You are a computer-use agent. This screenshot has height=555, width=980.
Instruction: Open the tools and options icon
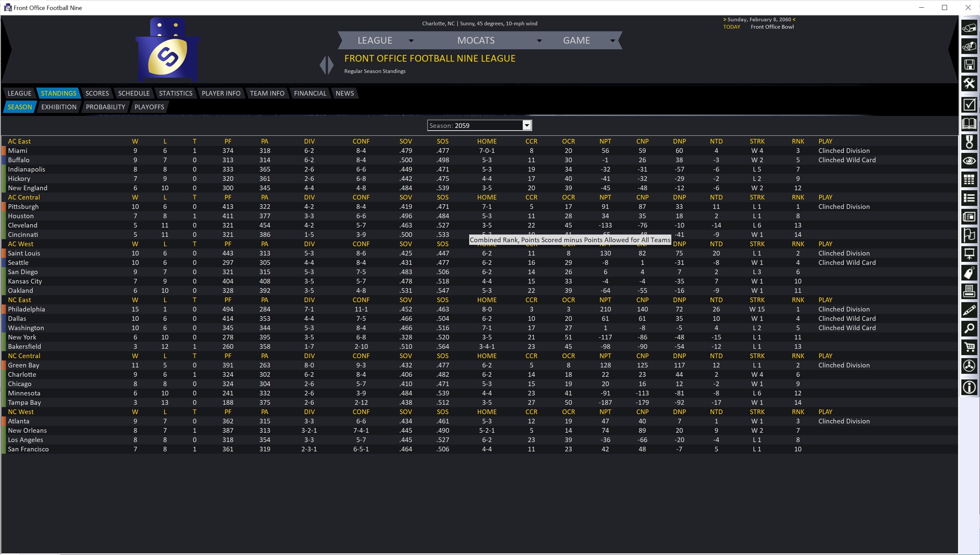point(970,84)
